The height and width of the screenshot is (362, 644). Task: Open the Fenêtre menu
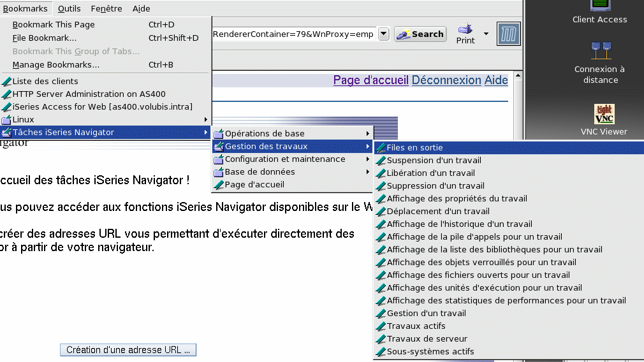[x=106, y=8]
